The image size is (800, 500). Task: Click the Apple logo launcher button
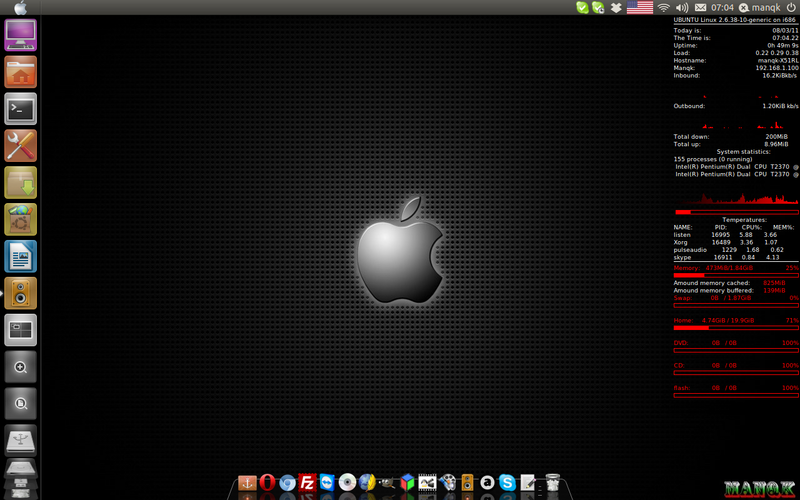click(20, 7)
